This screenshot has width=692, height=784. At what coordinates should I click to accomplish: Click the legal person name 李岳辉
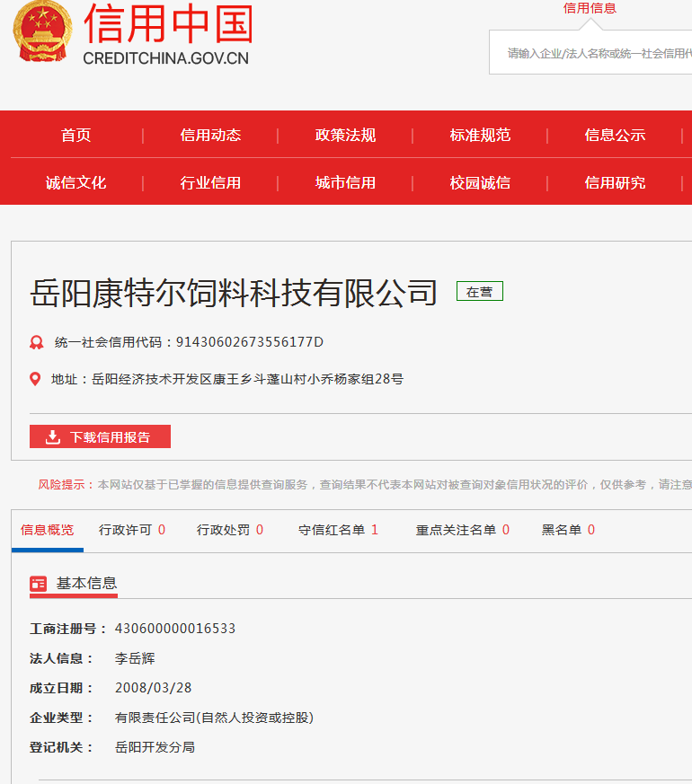[x=135, y=658]
